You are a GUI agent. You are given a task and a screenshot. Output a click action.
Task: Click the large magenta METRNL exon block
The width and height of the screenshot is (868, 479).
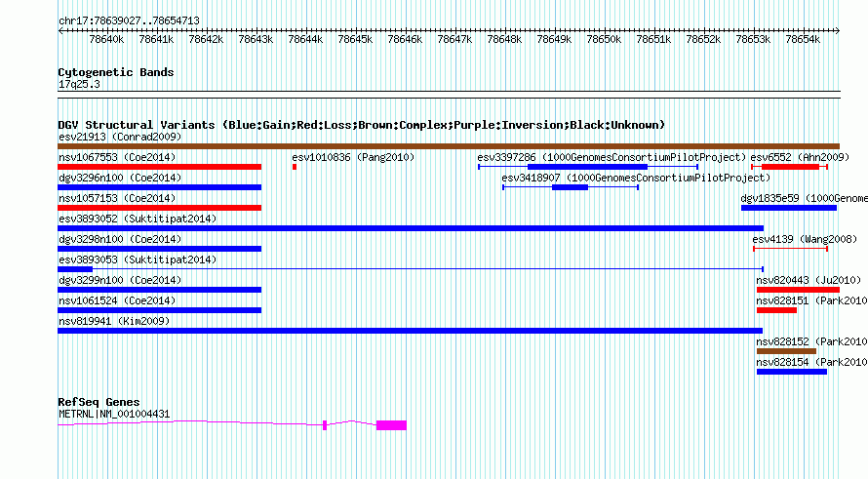391,425
